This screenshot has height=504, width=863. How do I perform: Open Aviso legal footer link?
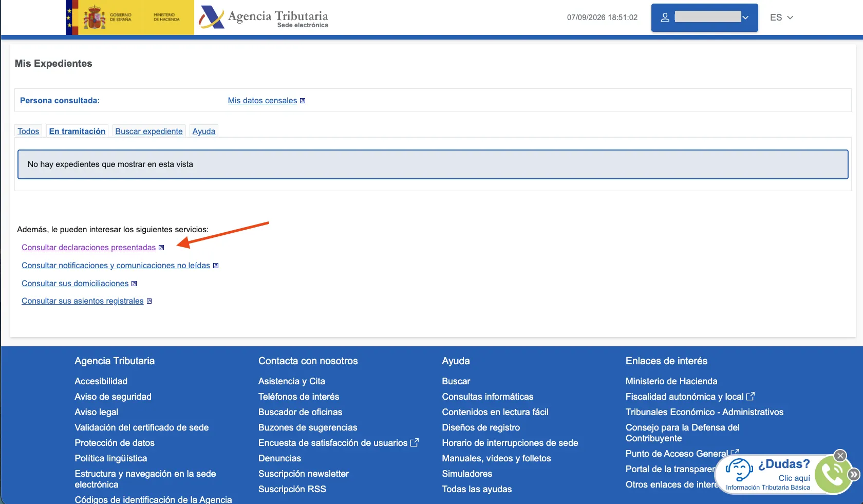click(96, 412)
